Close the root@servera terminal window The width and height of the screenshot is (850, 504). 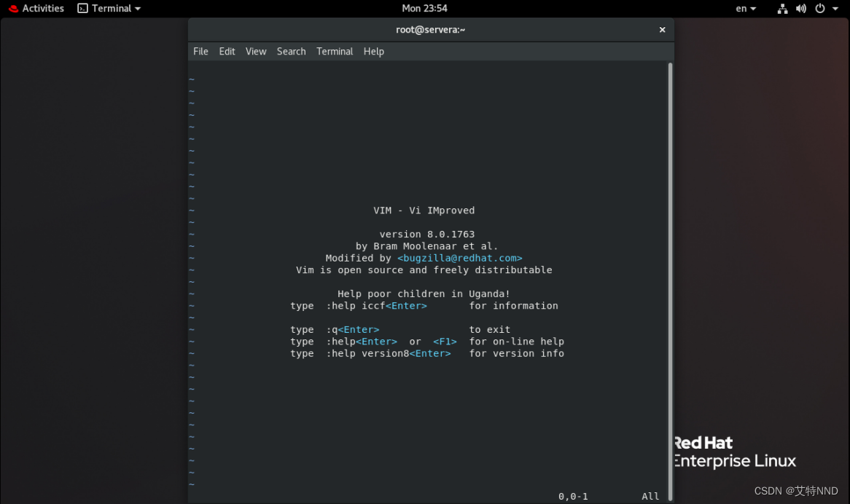coord(662,29)
